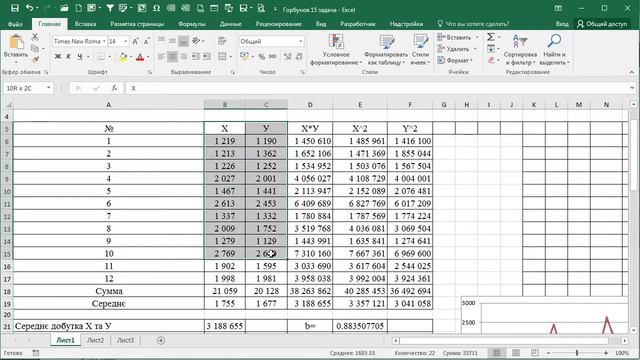Click the Общий доступ share button
The image size is (640, 360).
pos(602,24)
